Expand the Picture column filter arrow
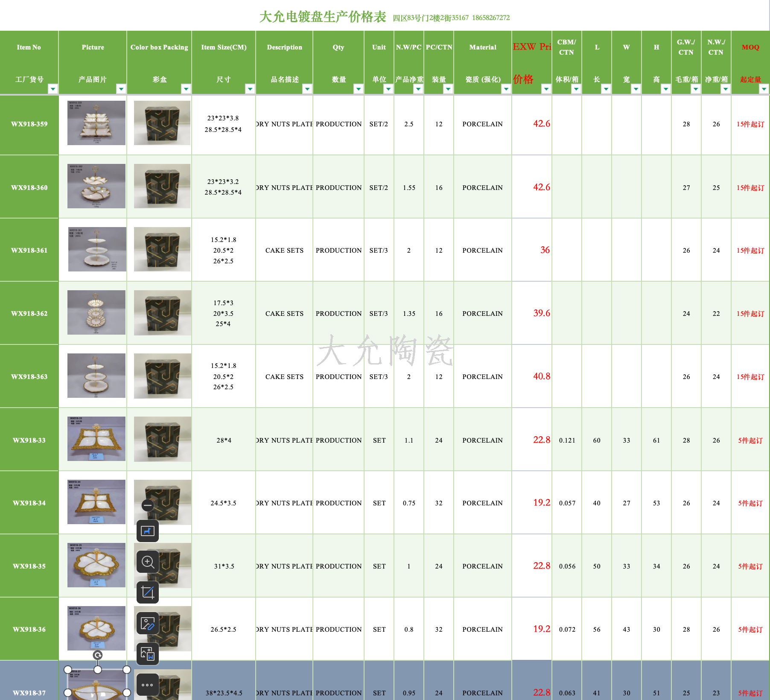770x700 pixels. pos(121,89)
